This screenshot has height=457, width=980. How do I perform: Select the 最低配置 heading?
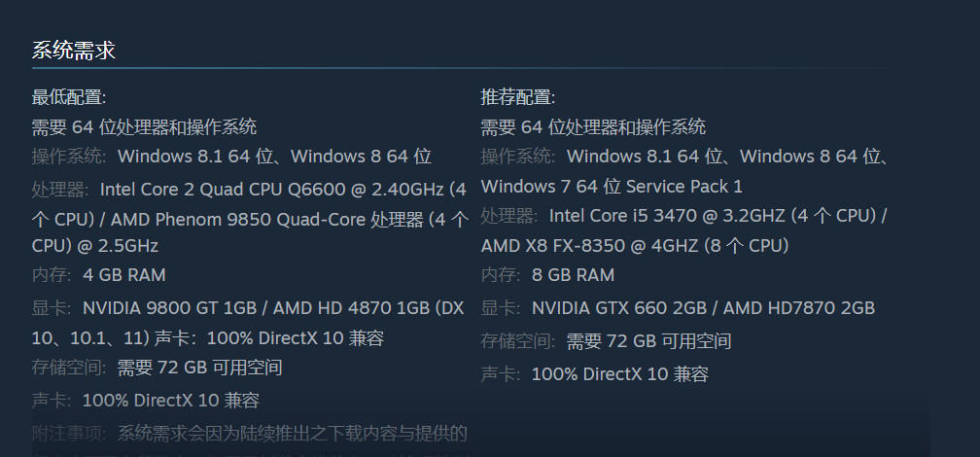(x=69, y=97)
